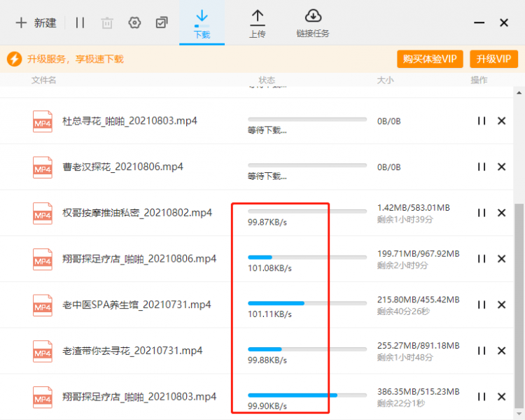Switch to the 下载 tab
Screen dimensions: 525x420
tap(202, 23)
